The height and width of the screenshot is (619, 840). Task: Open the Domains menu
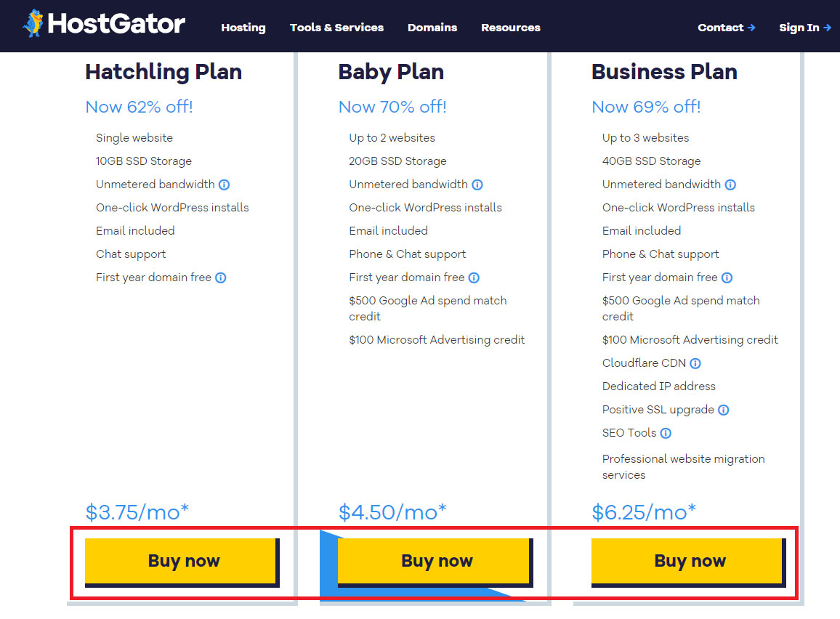point(432,28)
